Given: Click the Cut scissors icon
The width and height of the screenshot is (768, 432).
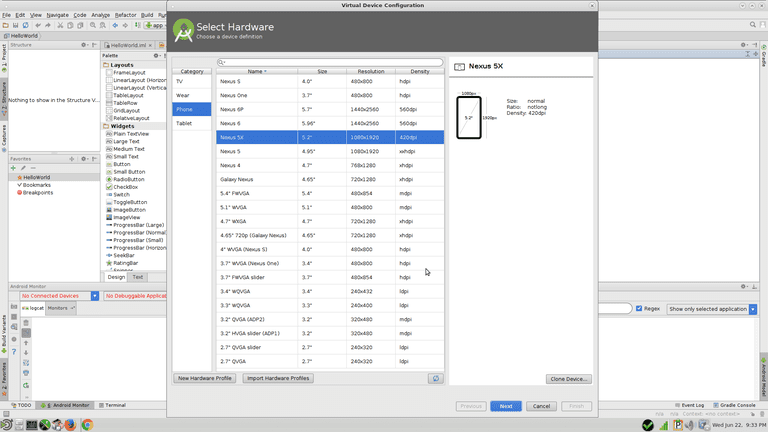Looking at the screenshot, I should point(60,25).
